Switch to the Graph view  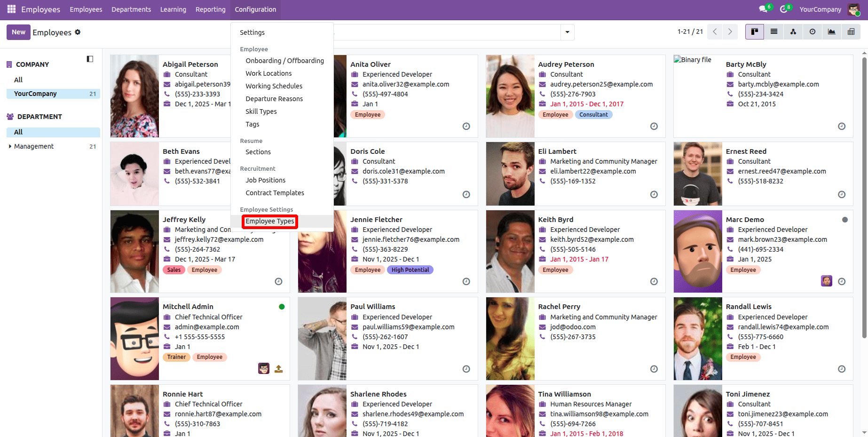tap(831, 32)
